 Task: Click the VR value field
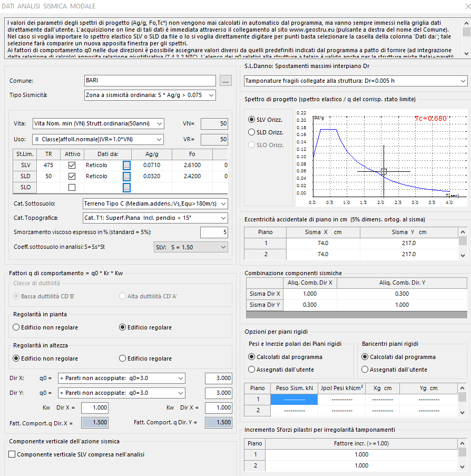click(214, 139)
